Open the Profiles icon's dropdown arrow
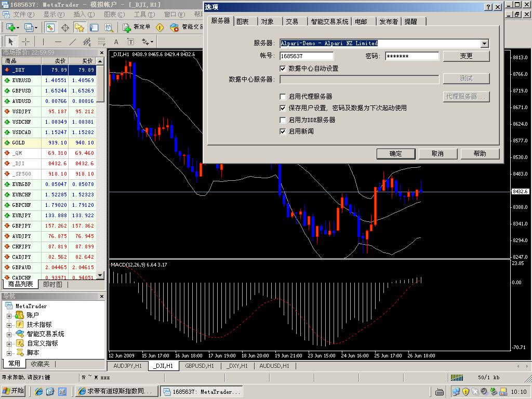532x399 pixels. point(36,28)
